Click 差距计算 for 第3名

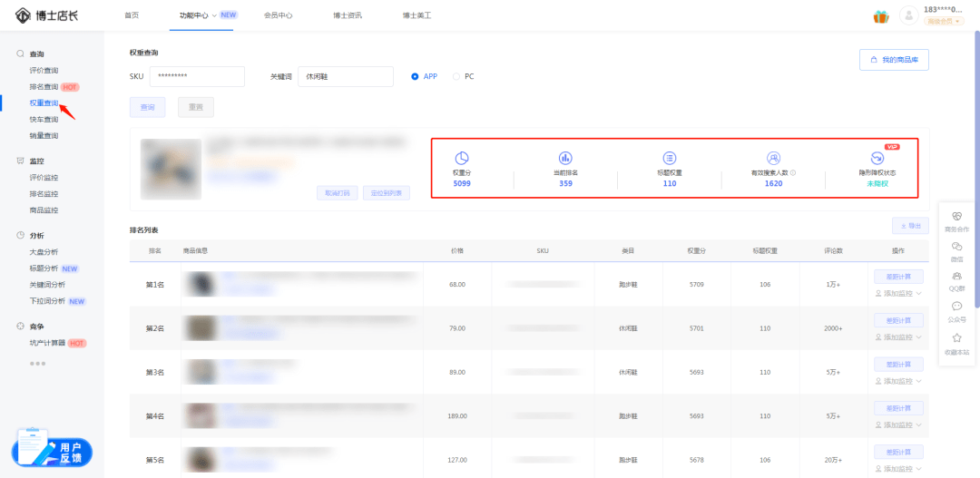[x=898, y=365]
